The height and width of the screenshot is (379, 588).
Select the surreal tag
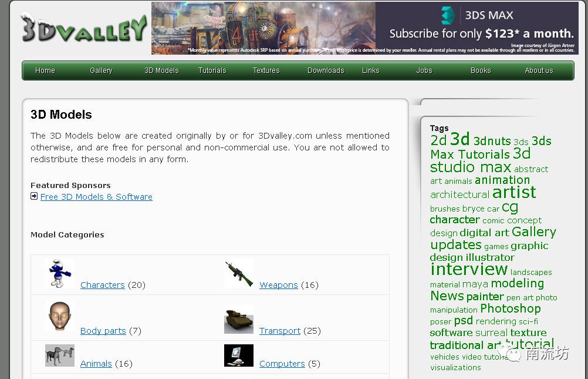coord(491,333)
